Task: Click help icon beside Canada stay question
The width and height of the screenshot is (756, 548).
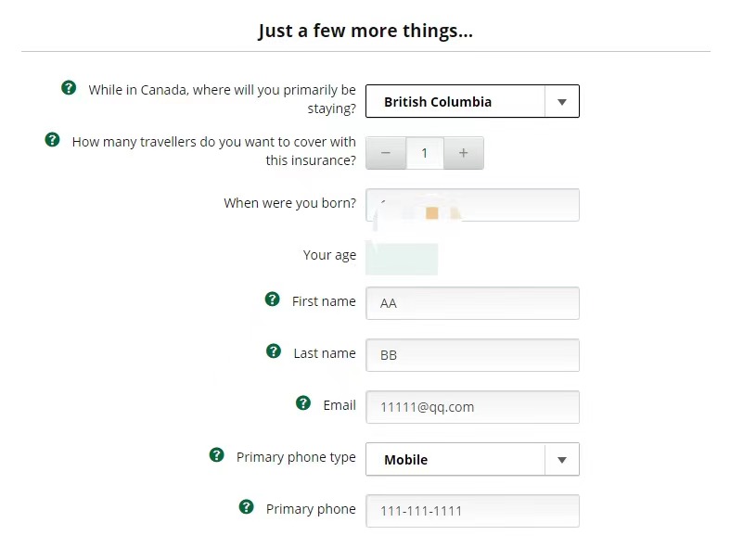Action: [x=69, y=88]
